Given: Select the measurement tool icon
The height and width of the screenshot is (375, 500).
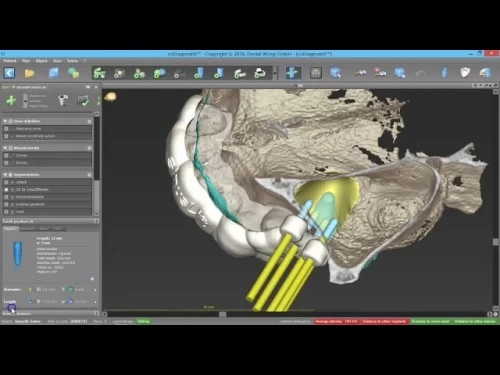Looking at the screenshot, I should tap(360, 73).
